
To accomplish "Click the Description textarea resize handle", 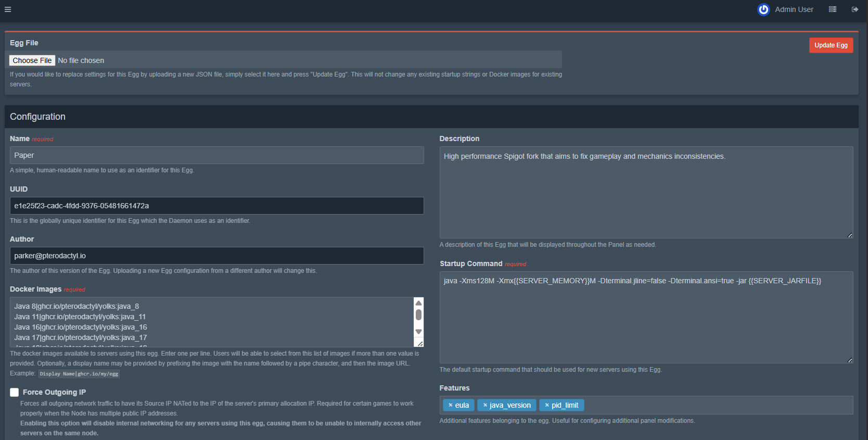I will pos(850,235).
